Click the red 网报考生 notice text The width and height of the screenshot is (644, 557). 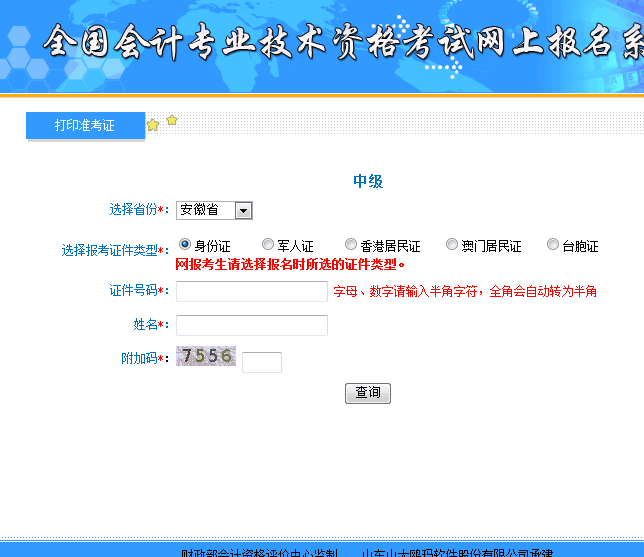290,265
